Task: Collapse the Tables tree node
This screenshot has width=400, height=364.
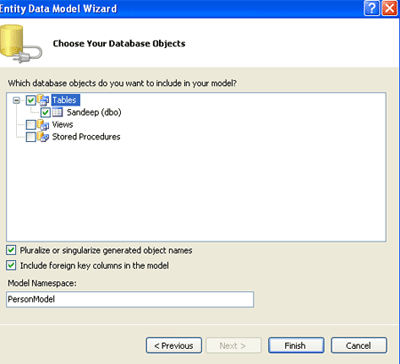Action: pos(16,100)
